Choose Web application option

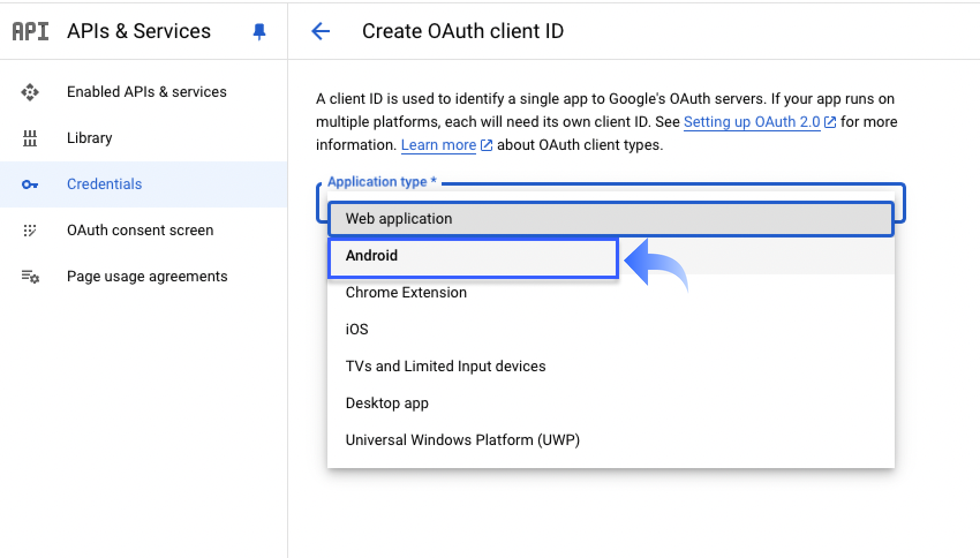point(611,218)
